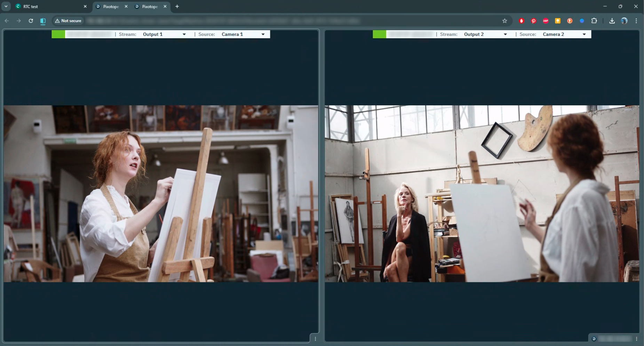
Task: Click the AdBlock Plus extension icon
Action: click(x=545, y=21)
